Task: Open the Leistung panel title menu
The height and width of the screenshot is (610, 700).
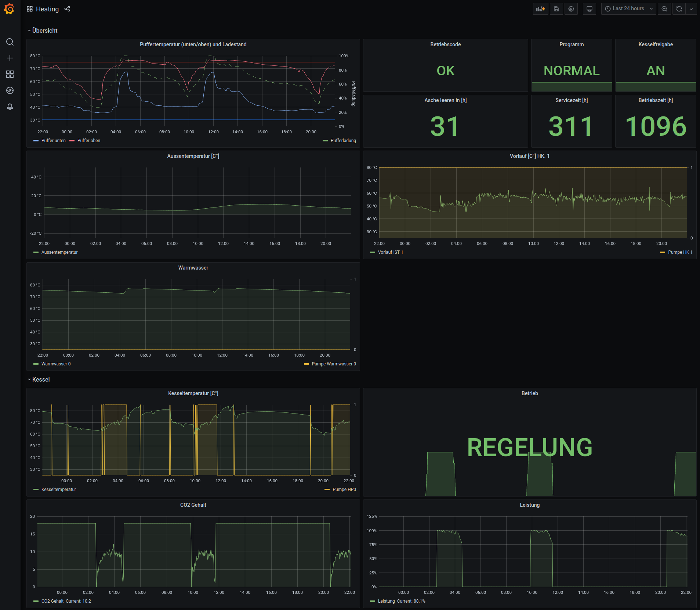Action: [x=530, y=505]
